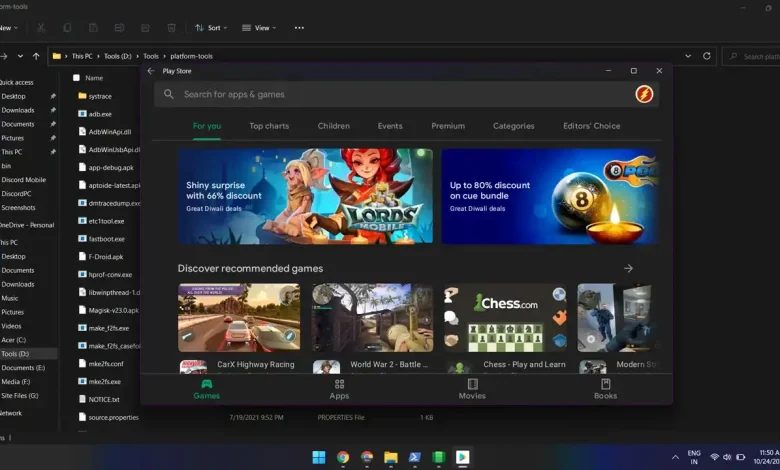
Task: Show more recommended games with arrow
Action: click(x=628, y=269)
